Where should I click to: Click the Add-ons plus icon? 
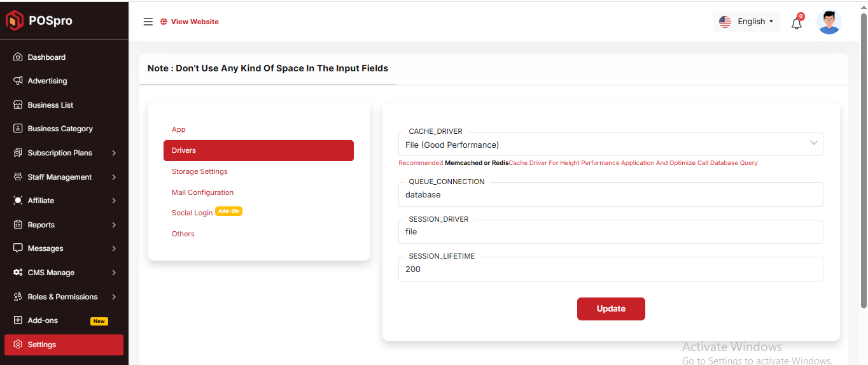(x=18, y=320)
